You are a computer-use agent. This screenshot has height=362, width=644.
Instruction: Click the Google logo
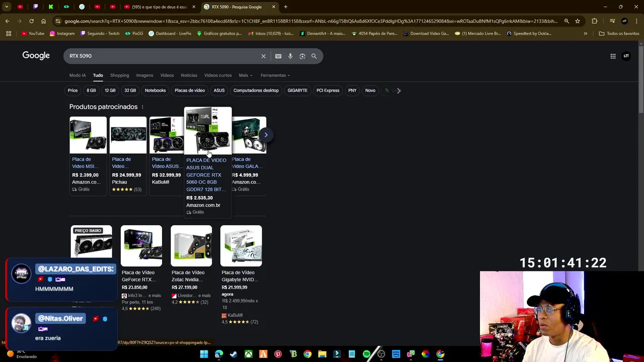pyautogui.click(x=36, y=56)
